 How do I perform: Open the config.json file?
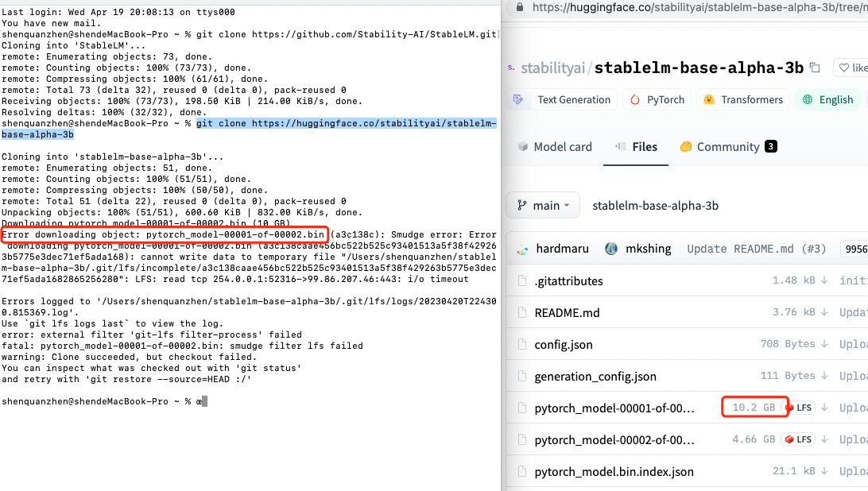tap(564, 345)
